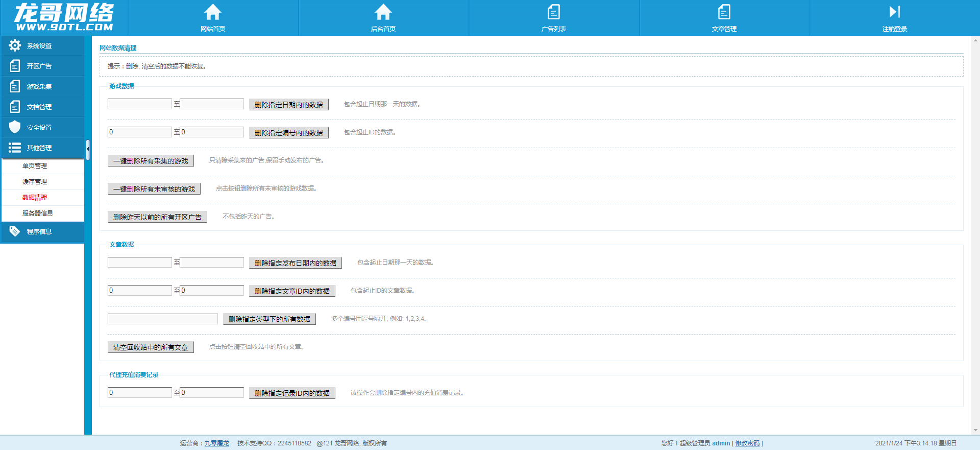Click the 系统设置 gear icon
980x450 pixels.
[15, 45]
